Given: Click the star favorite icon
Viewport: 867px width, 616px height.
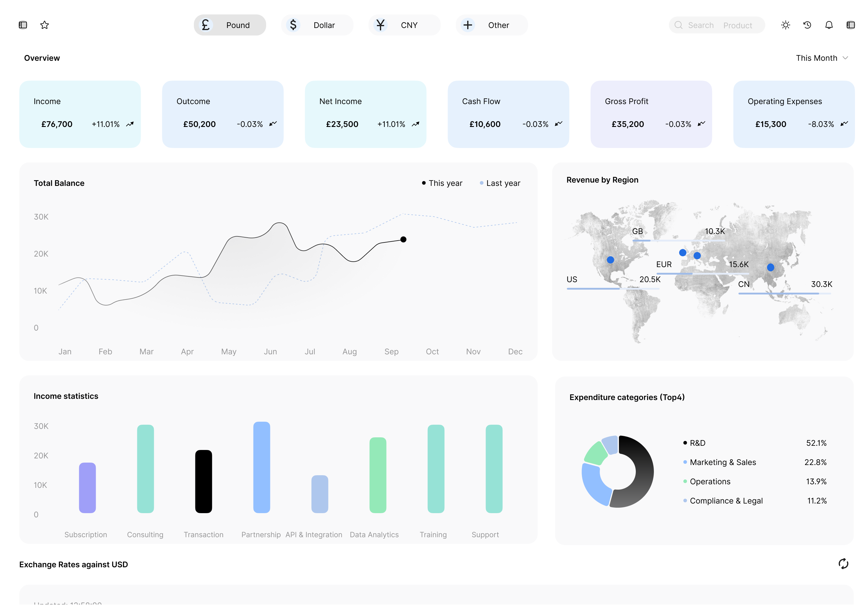Looking at the screenshot, I should [45, 25].
